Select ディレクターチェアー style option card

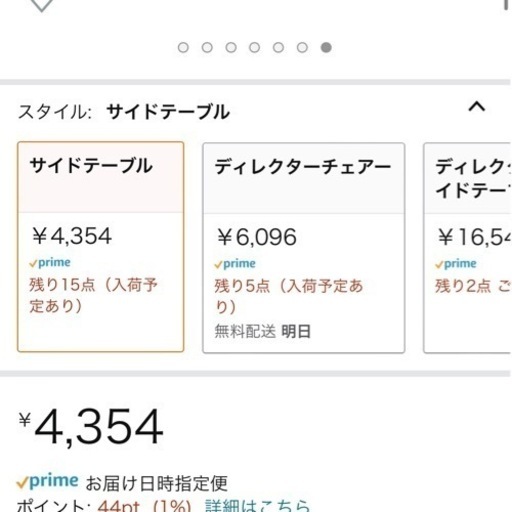click(304, 248)
